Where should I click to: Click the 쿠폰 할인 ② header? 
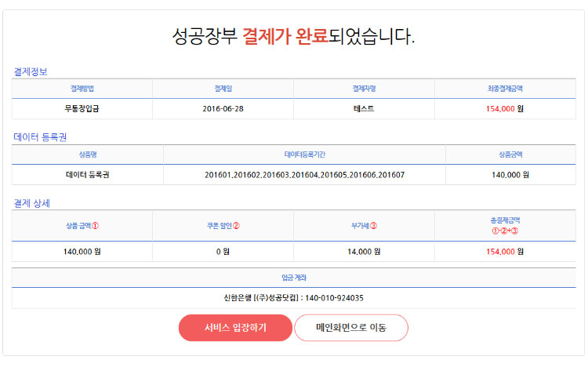tap(223, 226)
